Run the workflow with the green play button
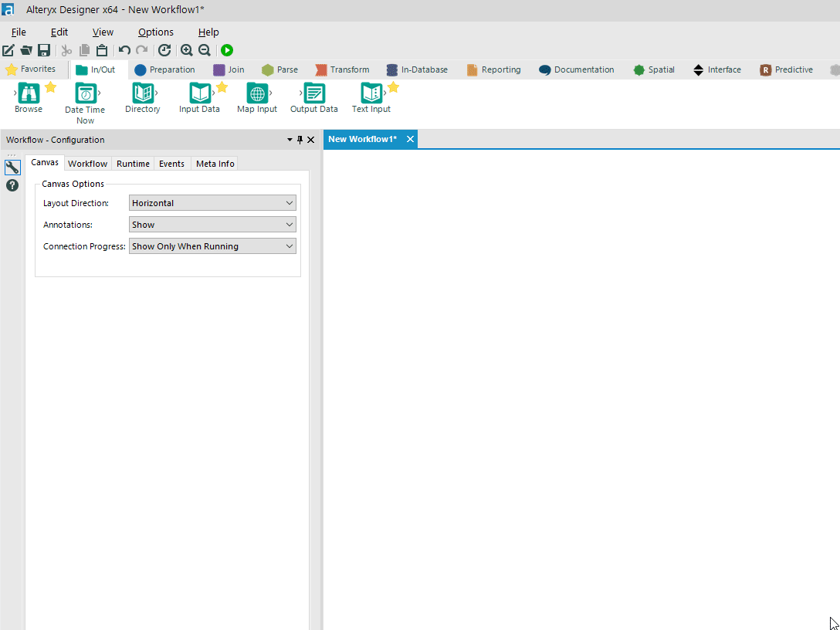Image resolution: width=840 pixels, height=630 pixels. tap(227, 50)
